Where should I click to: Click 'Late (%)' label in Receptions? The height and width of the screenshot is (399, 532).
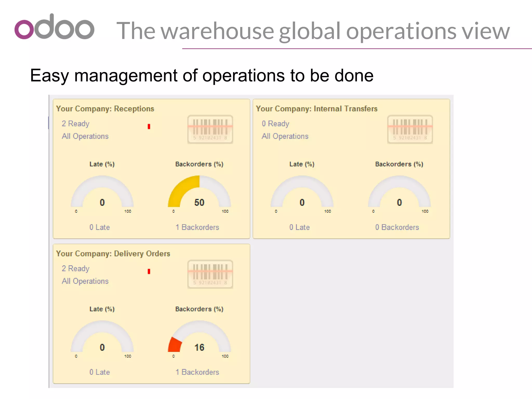102,164
